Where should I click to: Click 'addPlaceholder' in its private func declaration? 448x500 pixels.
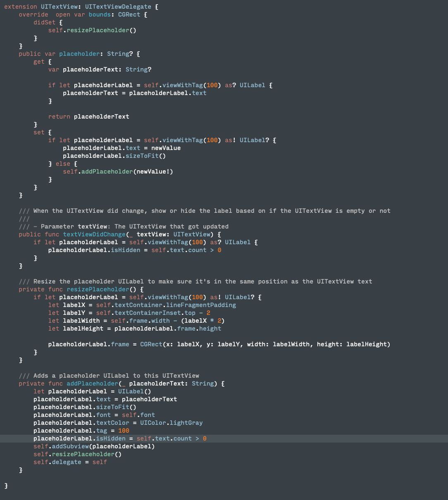point(92,383)
